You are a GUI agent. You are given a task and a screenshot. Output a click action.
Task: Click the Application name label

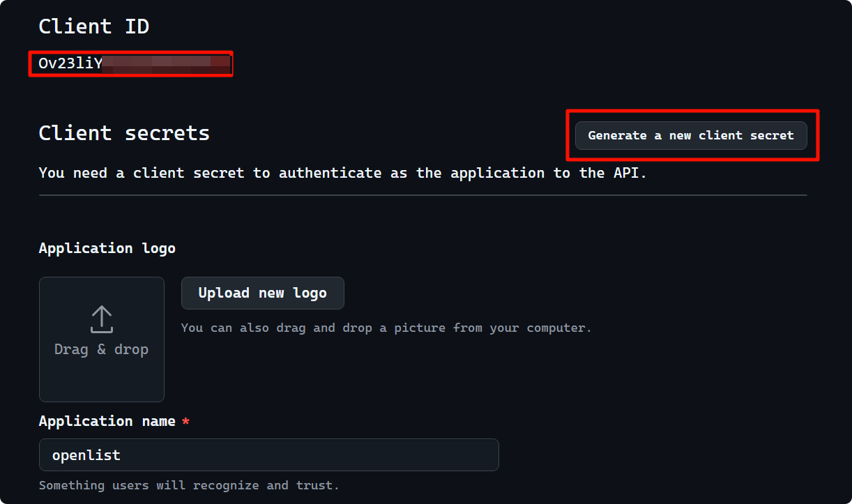coord(105,420)
